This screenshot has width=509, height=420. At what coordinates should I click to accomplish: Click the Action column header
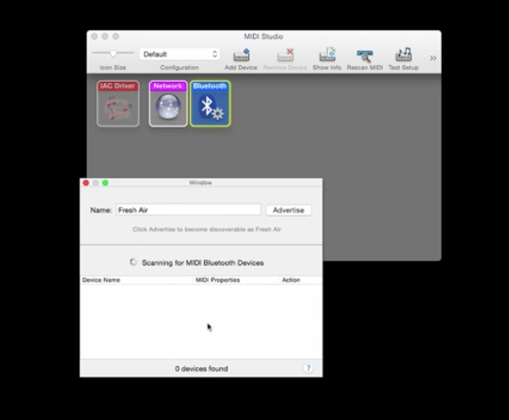coord(302,280)
